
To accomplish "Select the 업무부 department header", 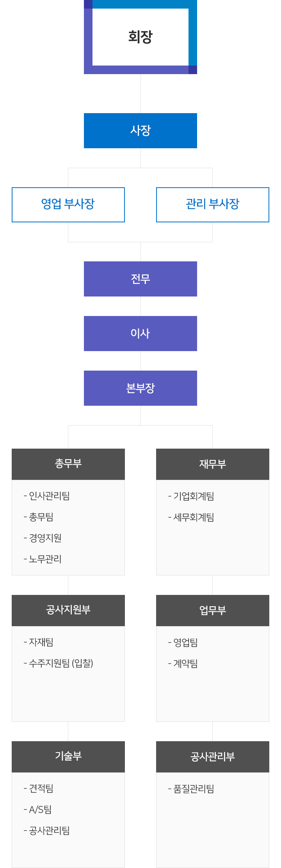I will click(213, 610).
